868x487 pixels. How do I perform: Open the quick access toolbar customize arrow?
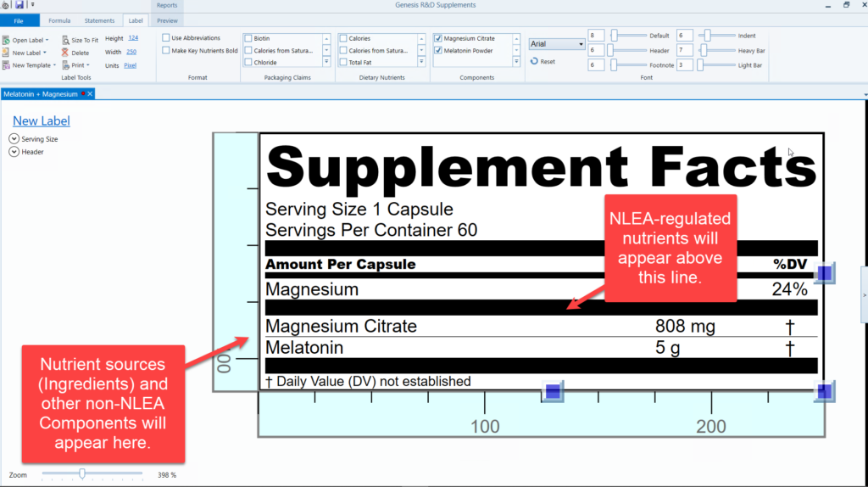(x=33, y=5)
